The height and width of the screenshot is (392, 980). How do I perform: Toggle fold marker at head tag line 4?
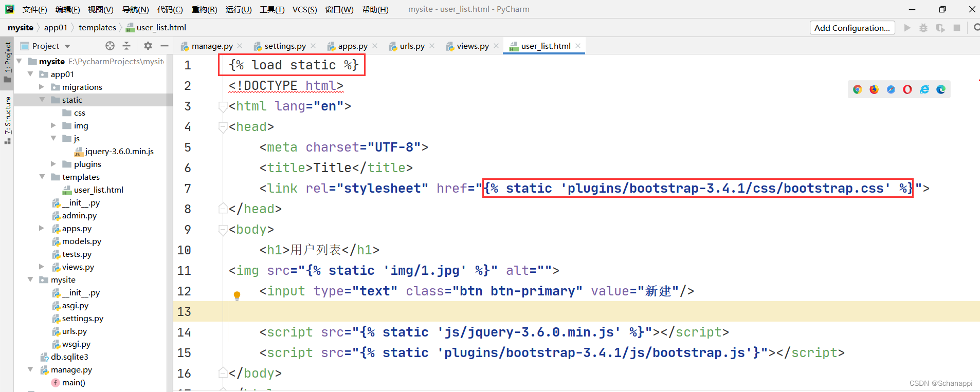click(x=223, y=127)
